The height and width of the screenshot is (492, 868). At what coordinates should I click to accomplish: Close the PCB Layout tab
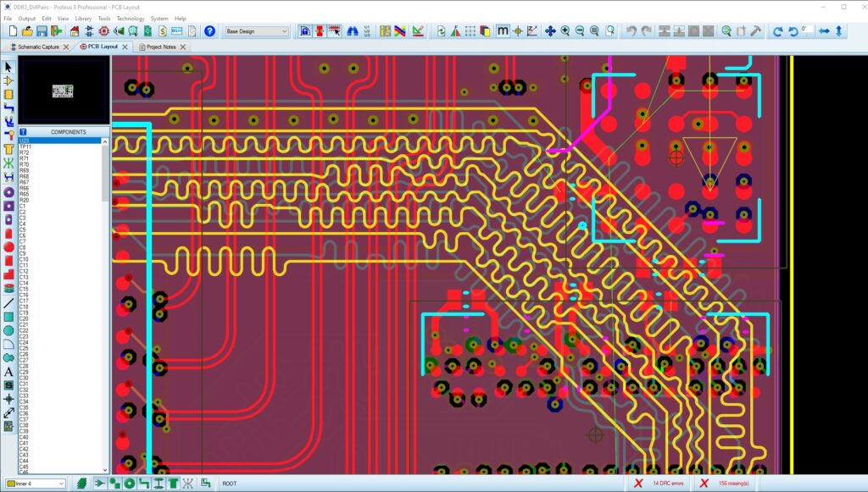[125, 47]
